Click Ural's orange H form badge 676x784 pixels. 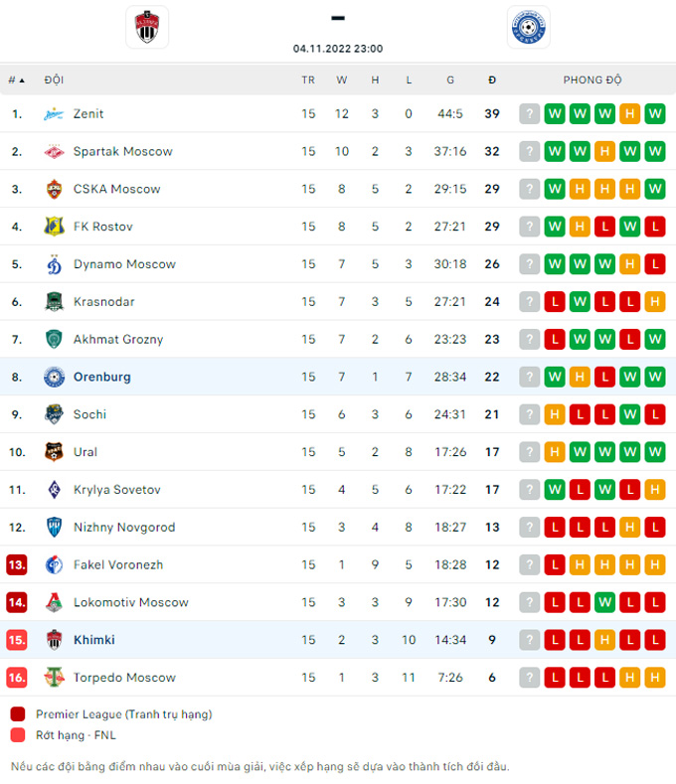(x=555, y=452)
